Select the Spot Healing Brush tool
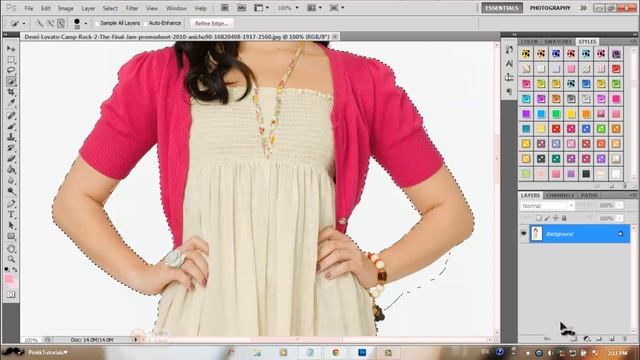 coord(11,116)
